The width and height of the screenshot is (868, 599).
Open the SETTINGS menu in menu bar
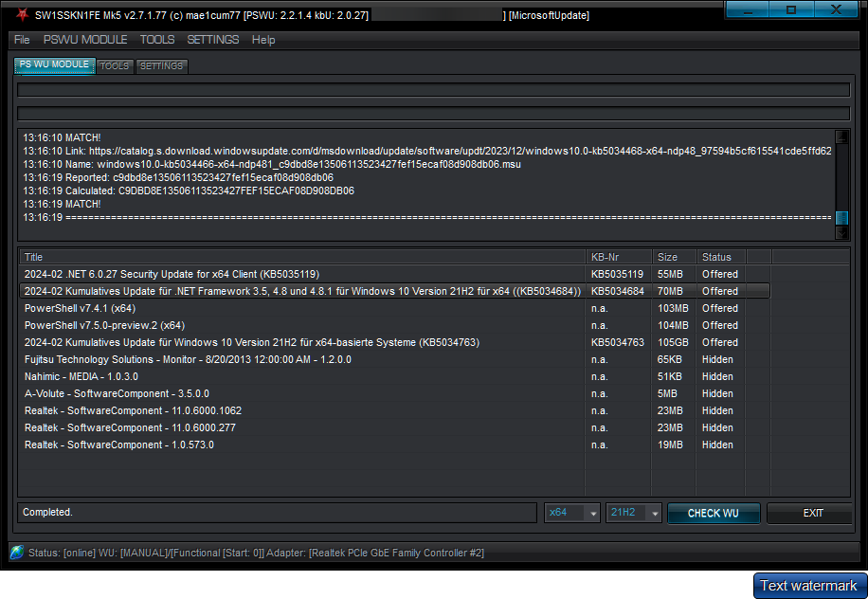tap(213, 40)
